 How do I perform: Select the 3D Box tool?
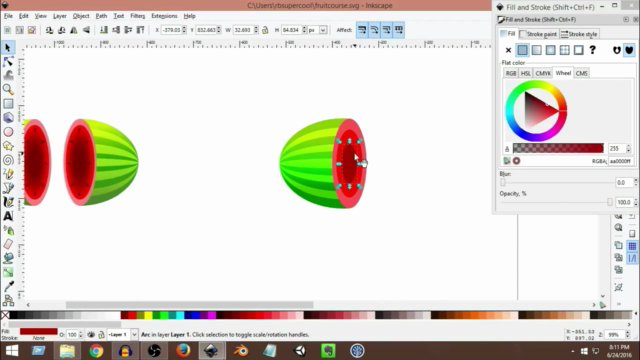pyautogui.click(x=8, y=118)
